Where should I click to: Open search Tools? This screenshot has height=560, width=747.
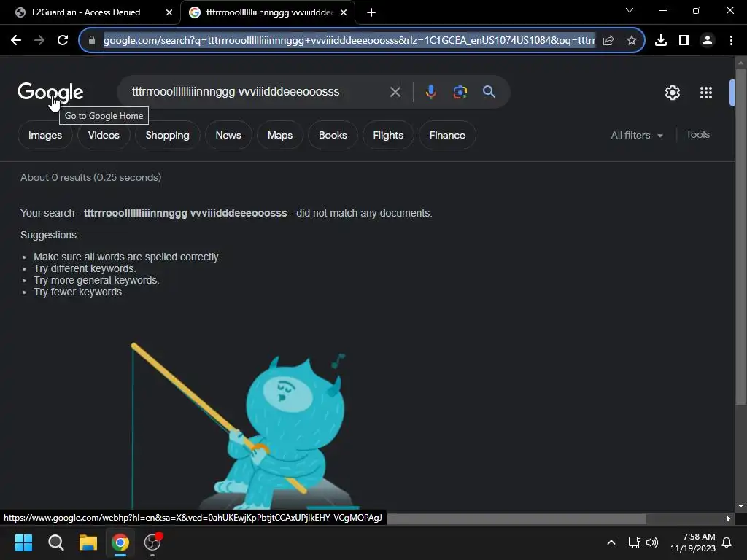click(697, 135)
